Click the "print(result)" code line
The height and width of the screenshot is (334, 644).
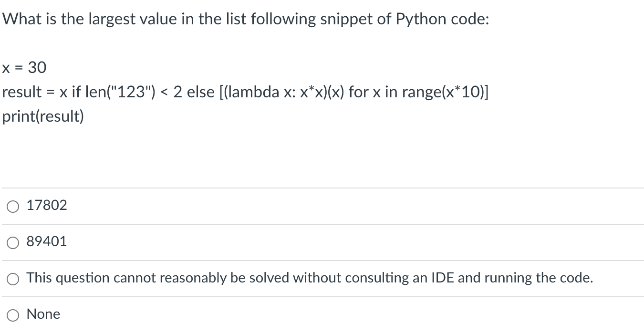coord(43,116)
